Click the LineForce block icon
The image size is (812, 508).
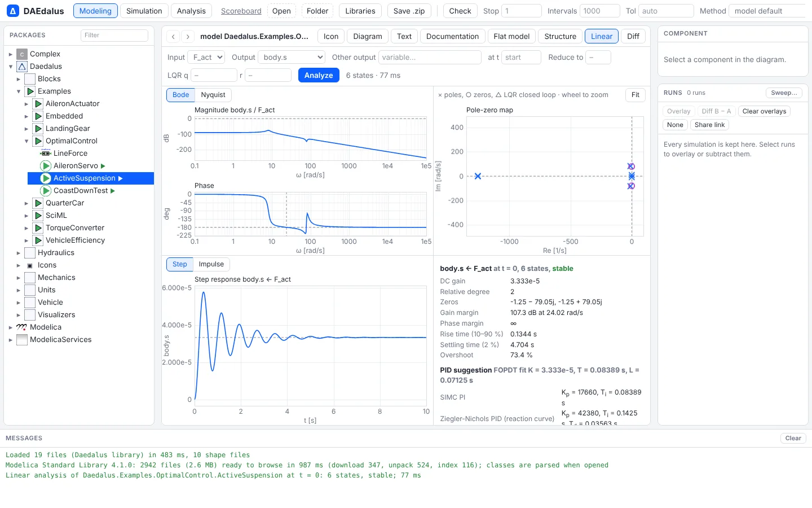click(46, 154)
